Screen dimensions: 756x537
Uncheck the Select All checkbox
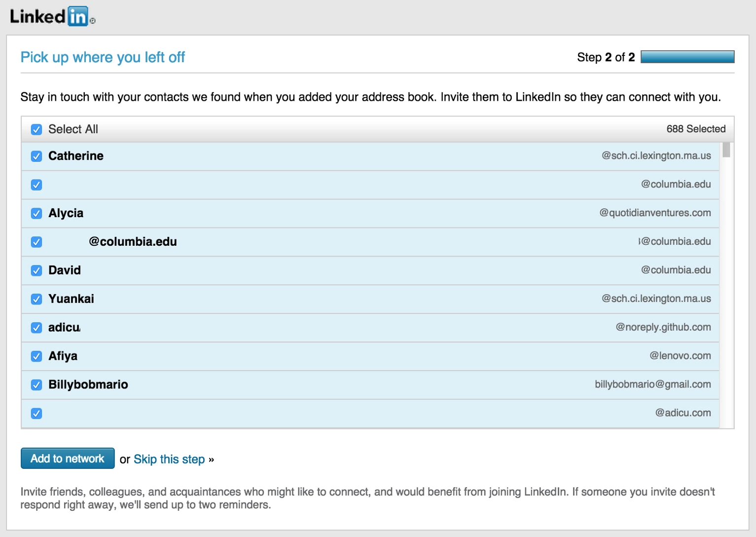pyautogui.click(x=36, y=129)
